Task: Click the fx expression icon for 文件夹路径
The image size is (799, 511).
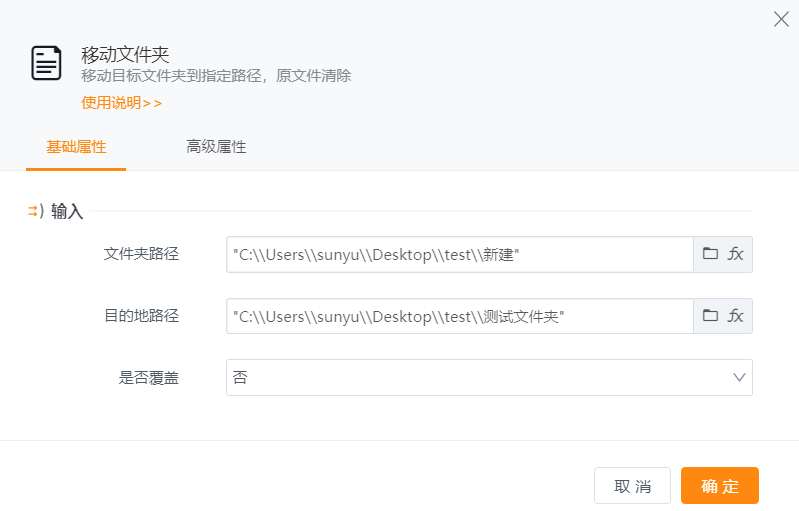Action: (735, 254)
